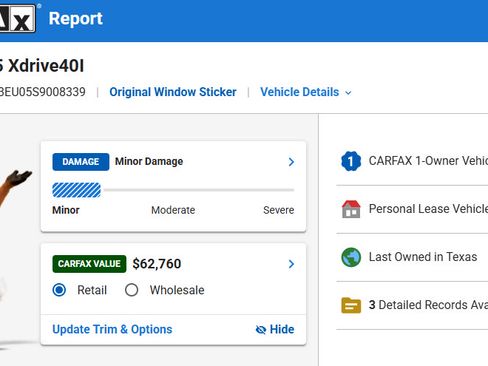Click Update Trim & Options link
The image size is (488, 366).
pyautogui.click(x=112, y=329)
